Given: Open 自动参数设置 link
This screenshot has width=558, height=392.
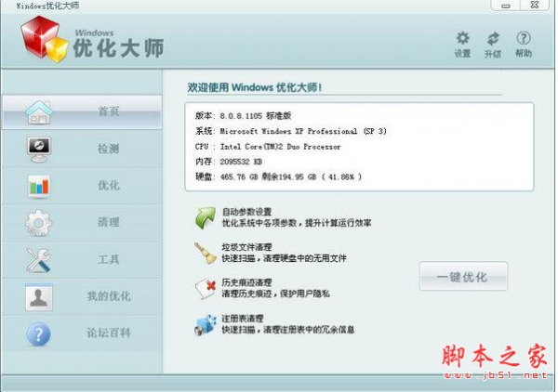Looking at the screenshot, I should click(247, 212).
